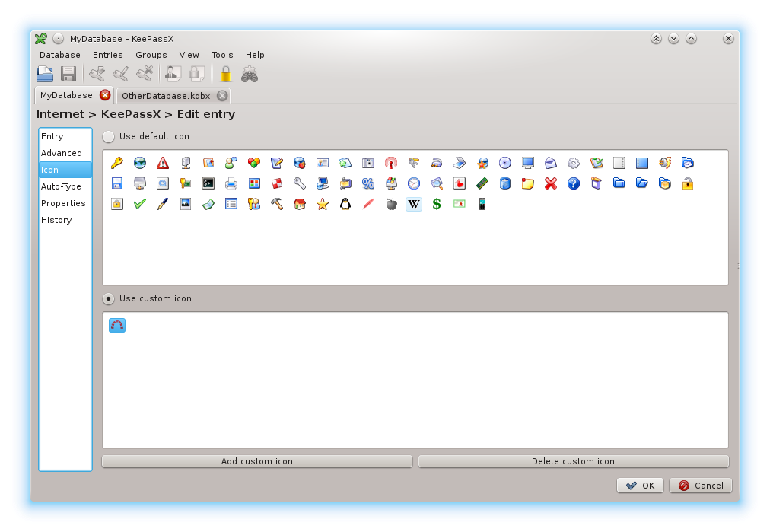770x532 pixels.
Task: Select the custom icon thumbnail
Action: click(x=117, y=325)
